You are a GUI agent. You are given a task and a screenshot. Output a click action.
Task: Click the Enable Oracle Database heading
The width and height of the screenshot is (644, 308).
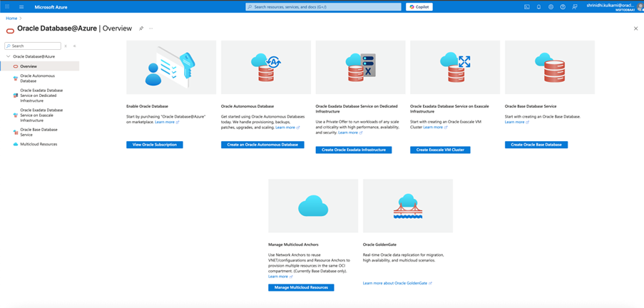[147, 106]
